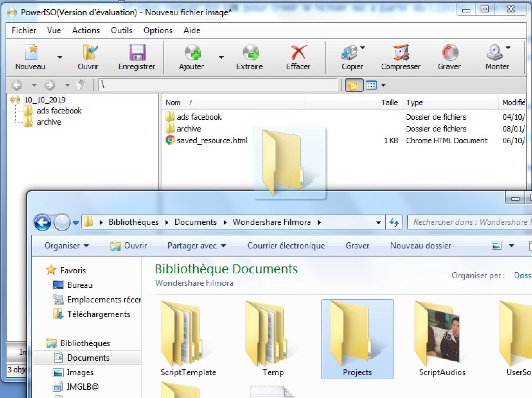This screenshot has width=532, height=398.
Task: Click the view mode grid icon in PowerISO
Action: 371,85
